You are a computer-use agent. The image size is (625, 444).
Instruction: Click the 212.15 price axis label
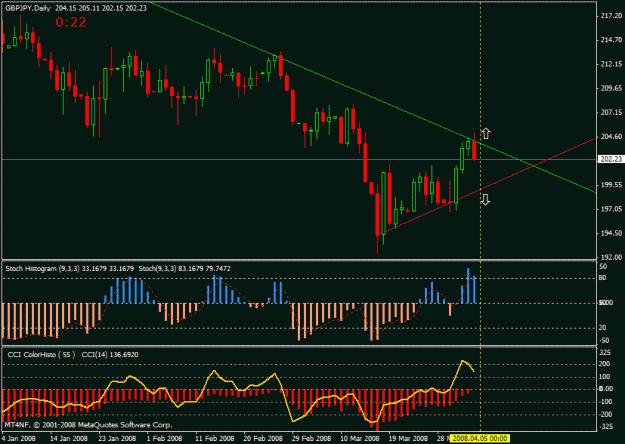(x=611, y=64)
